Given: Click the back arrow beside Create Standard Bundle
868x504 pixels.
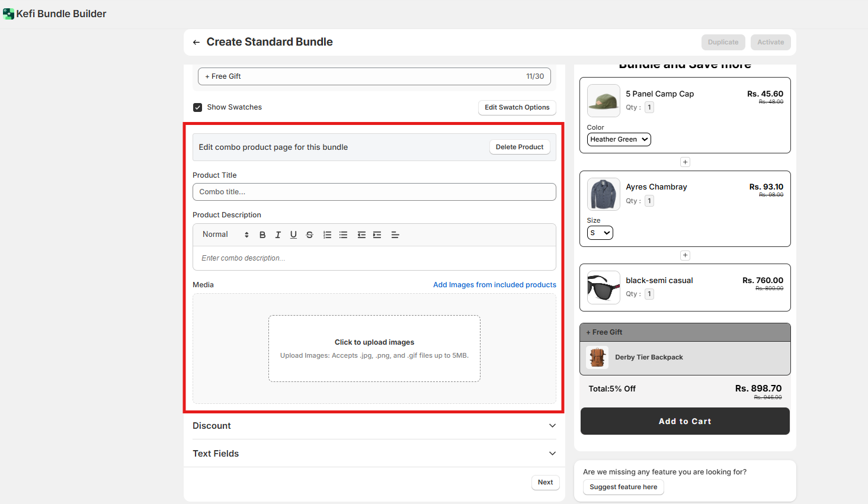Looking at the screenshot, I should pos(196,43).
